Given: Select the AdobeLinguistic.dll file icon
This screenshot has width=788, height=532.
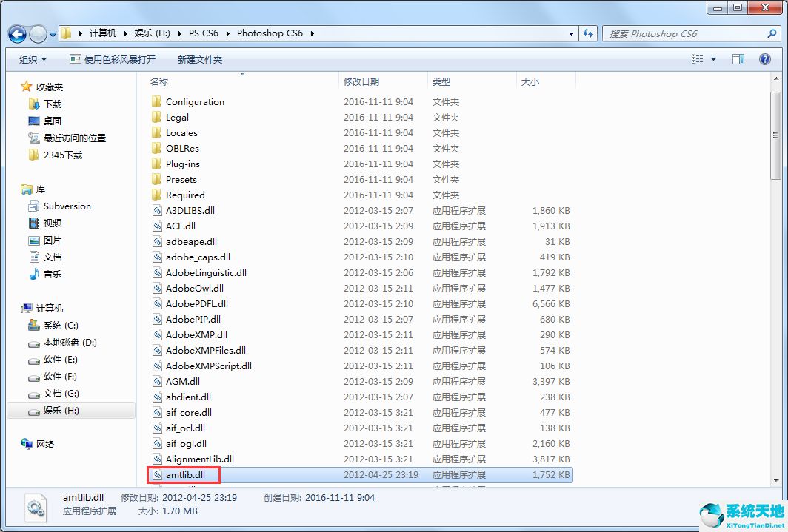Looking at the screenshot, I should [157, 273].
